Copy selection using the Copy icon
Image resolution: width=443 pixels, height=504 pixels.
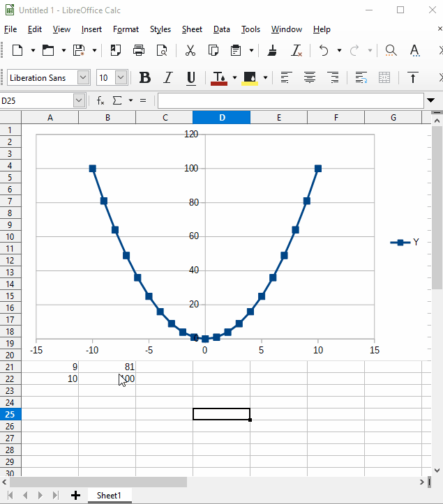[213, 50]
